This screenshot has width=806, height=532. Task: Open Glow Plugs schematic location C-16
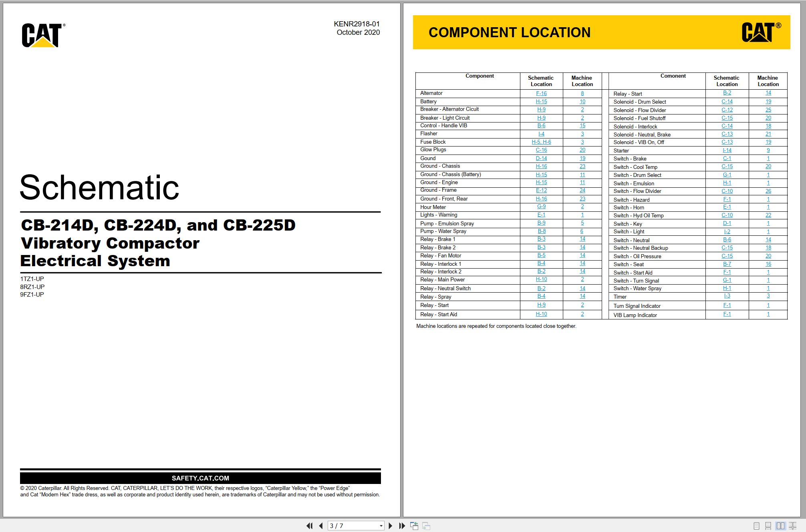pyautogui.click(x=541, y=150)
